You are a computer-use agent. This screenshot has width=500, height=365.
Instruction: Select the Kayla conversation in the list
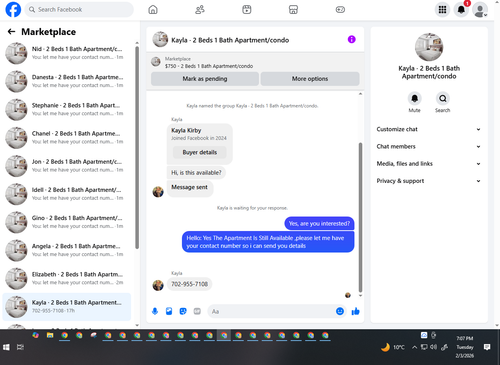click(x=67, y=307)
